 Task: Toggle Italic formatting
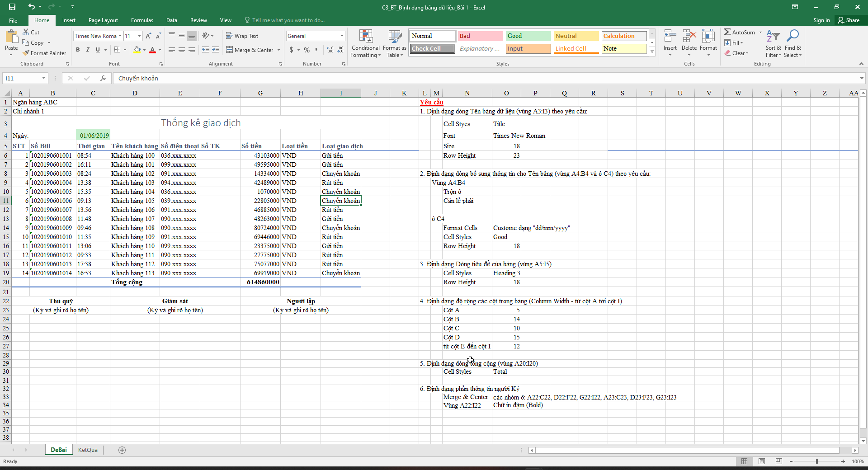(88, 50)
